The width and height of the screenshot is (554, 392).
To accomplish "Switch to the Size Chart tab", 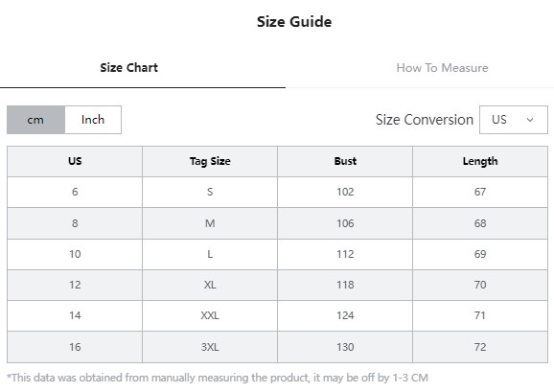I will 128,67.
